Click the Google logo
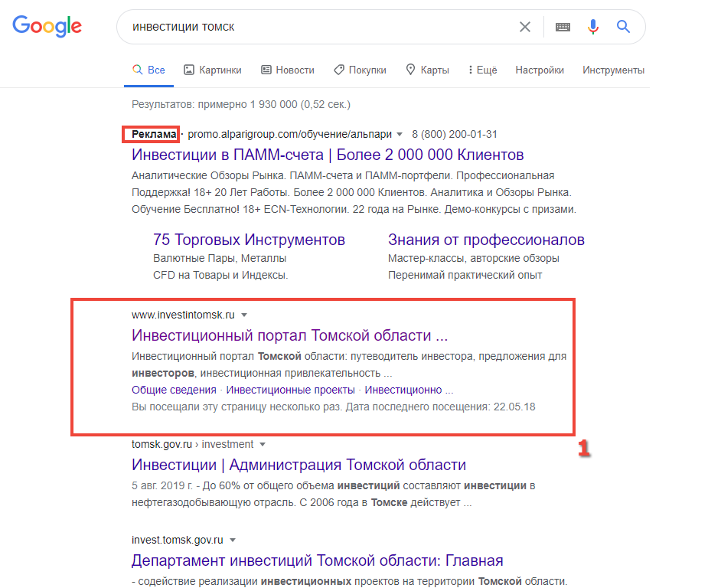The image size is (708, 588). (x=47, y=26)
